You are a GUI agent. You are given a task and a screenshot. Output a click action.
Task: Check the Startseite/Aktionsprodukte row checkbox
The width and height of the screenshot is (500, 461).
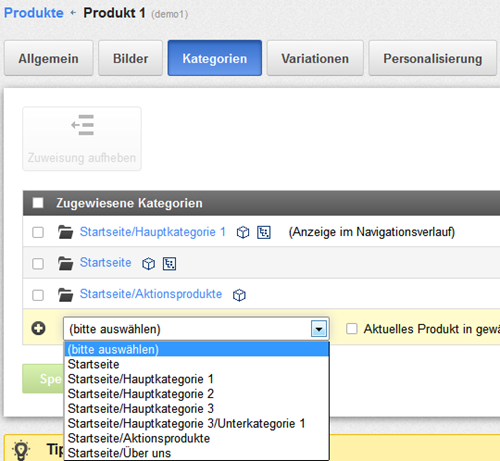[38, 295]
